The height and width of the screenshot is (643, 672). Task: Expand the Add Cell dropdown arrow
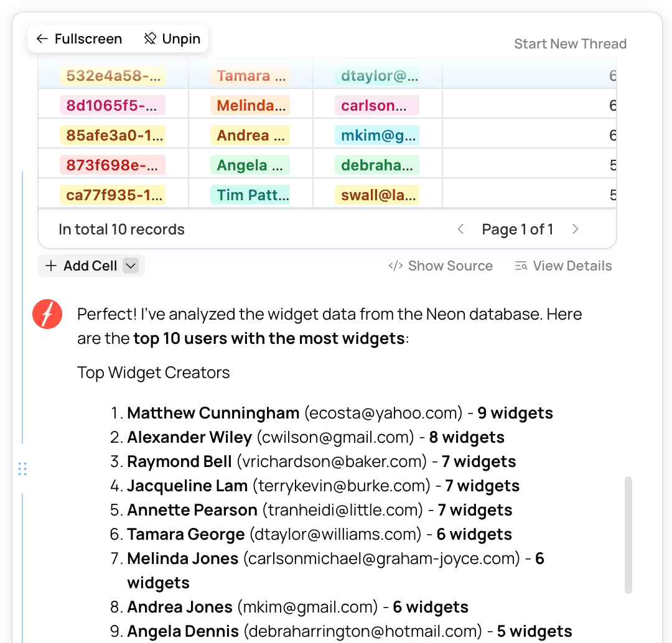(131, 266)
